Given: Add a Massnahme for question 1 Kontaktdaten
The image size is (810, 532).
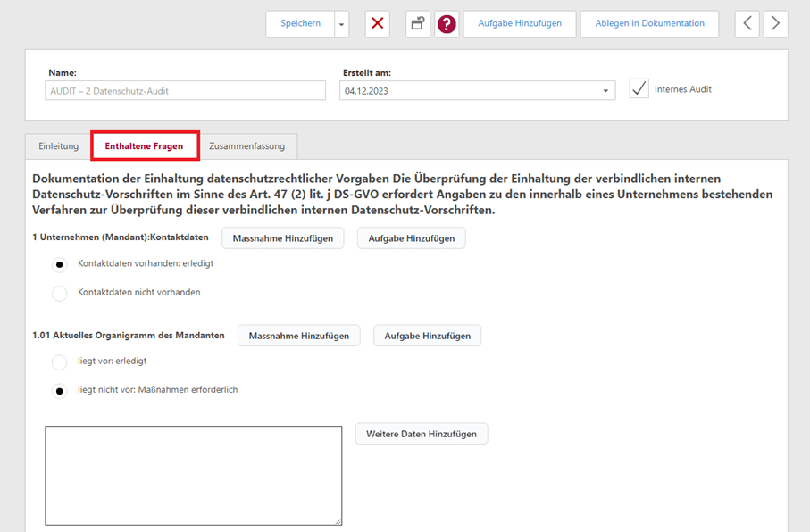Looking at the screenshot, I should [x=282, y=237].
